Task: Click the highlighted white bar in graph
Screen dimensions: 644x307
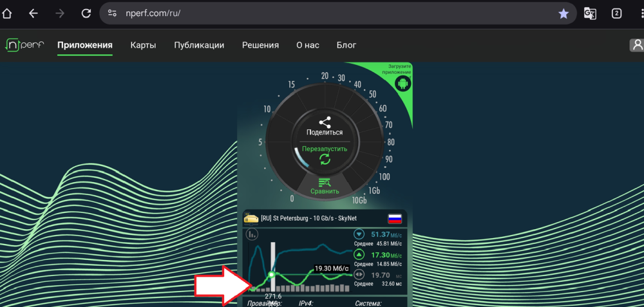Action: 272,267
